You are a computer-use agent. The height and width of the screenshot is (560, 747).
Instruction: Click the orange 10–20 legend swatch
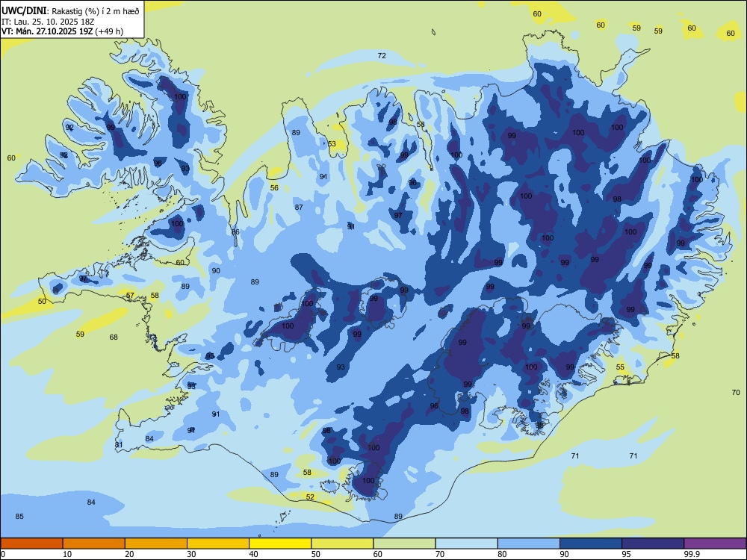[x=94, y=544]
